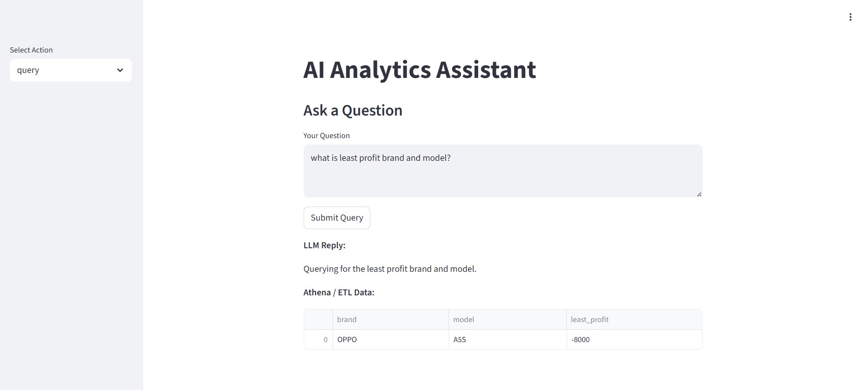
Task: Click the Select Action label
Action: tap(31, 50)
